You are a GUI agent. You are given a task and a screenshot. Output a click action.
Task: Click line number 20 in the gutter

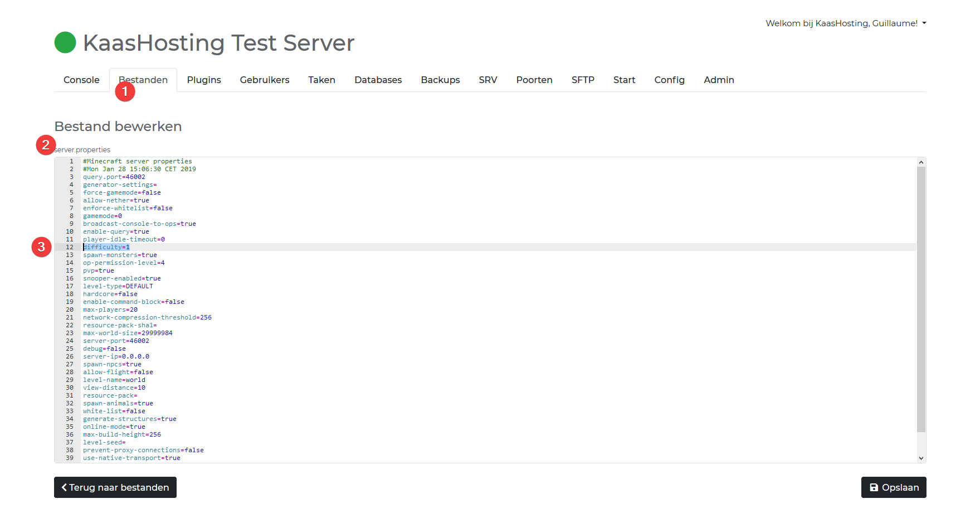70,309
